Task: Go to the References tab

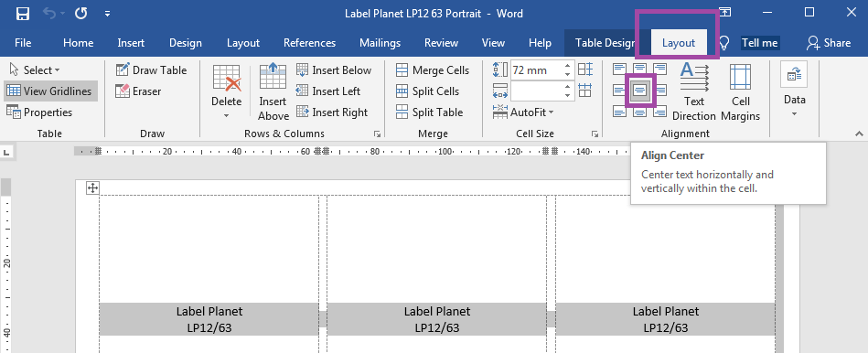Action: [x=309, y=43]
